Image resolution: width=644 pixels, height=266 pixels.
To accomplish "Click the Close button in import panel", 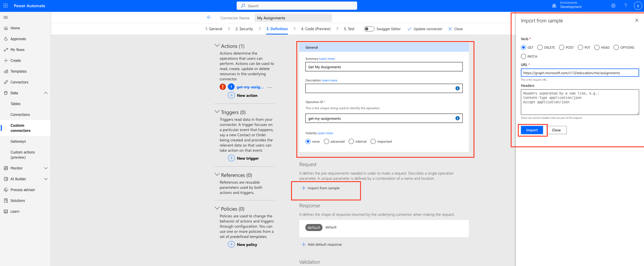I will pyautogui.click(x=556, y=130).
